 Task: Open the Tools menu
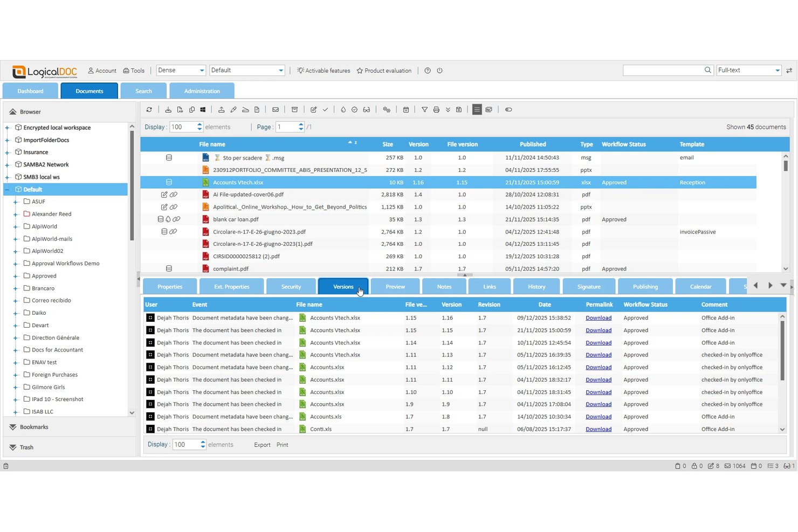coord(134,71)
